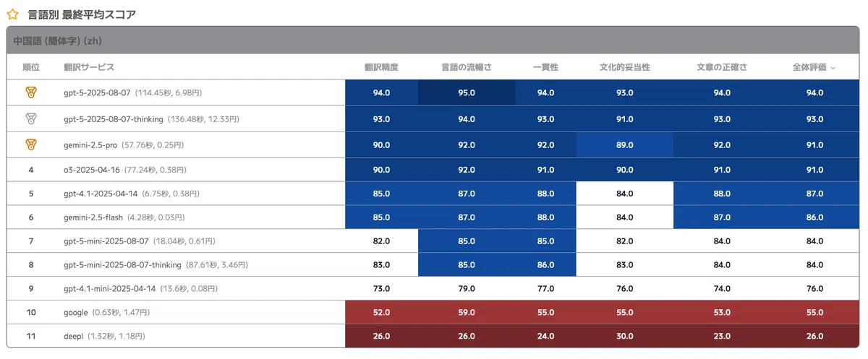Click the silver medal icon for rank two
Screen dimensions: 868x359
[x=31, y=118]
